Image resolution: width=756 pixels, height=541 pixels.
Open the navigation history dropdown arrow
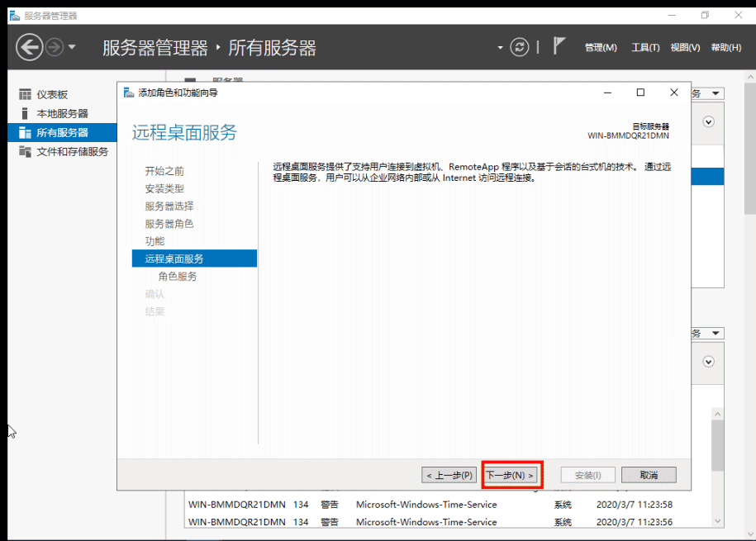[72, 47]
